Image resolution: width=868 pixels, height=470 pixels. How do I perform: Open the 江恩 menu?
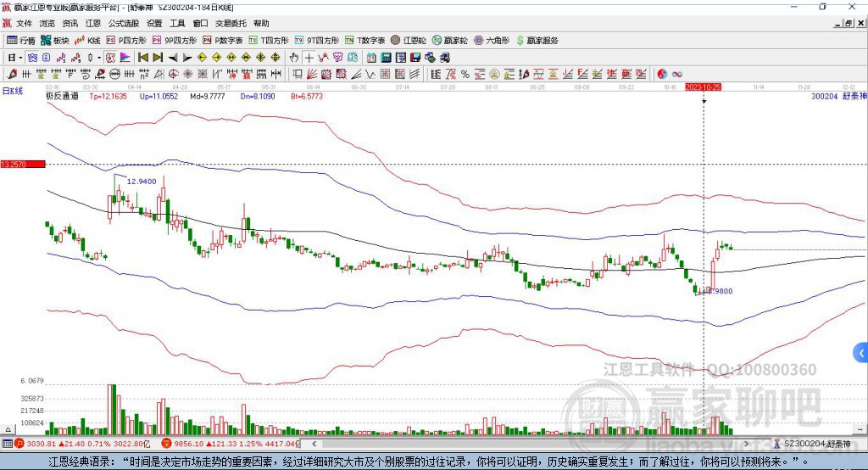coord(93,23)
